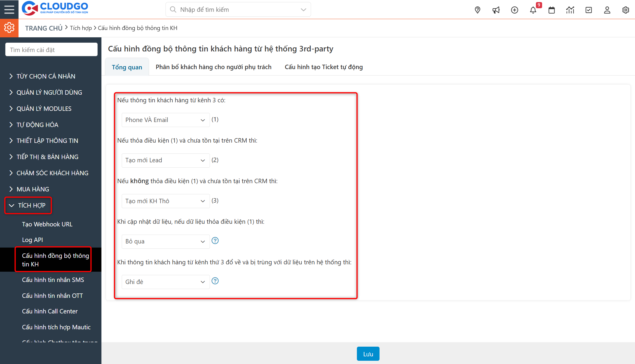This screenshot has width=635, height=364.
Task: Click the CloudGo logo
Action: pos(54,8)
